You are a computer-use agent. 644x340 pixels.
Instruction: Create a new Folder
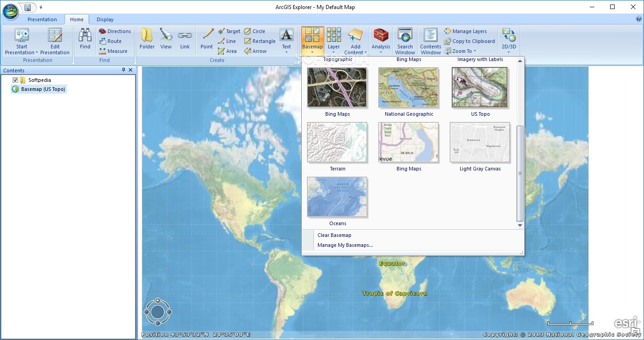(x=147, y=39)
